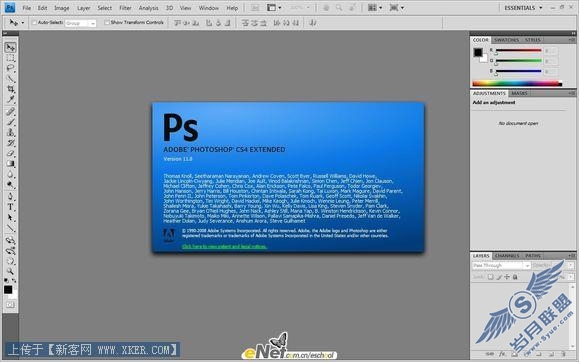Switch to the Paths tab
The height and width of the screenshot is (362, 579).
click(x=533, y=256)
